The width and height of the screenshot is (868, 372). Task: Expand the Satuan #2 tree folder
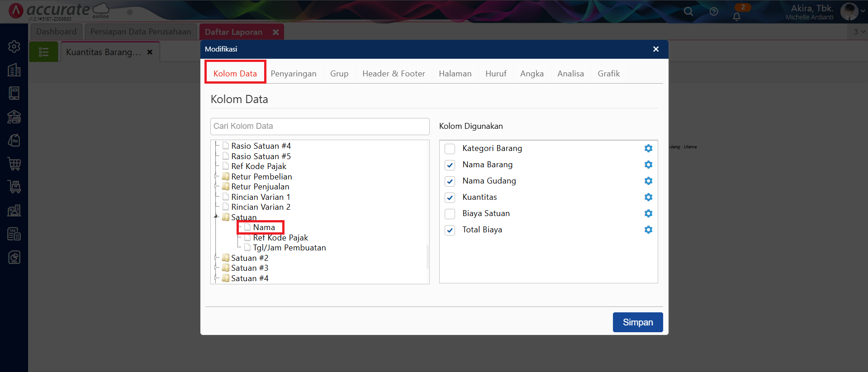(216, 258)
